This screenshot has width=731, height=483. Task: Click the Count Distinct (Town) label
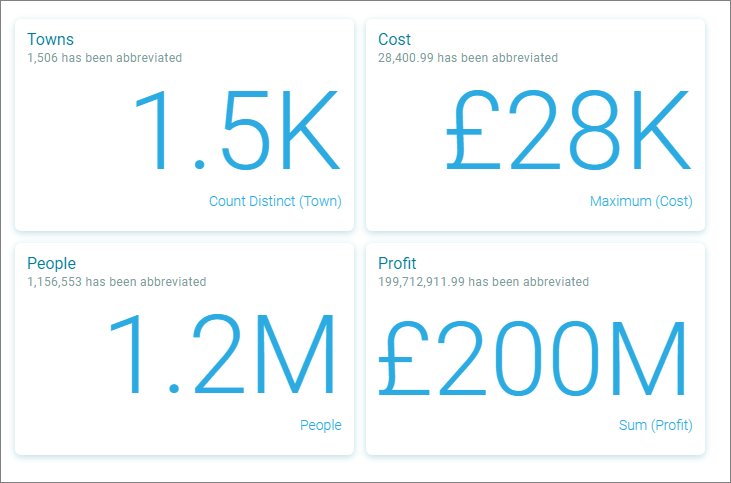(x=275, y=201)
